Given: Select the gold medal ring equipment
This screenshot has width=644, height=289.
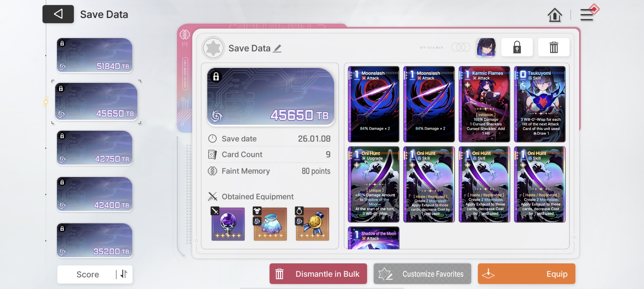Looking at the screenshot, I should (312, 224).
